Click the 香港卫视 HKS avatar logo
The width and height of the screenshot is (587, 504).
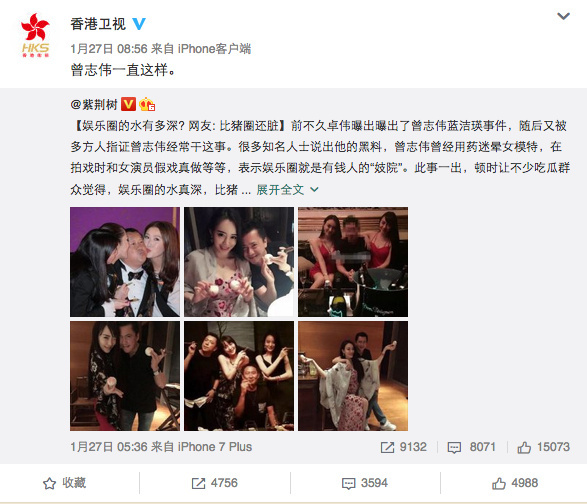click(35, 35)
